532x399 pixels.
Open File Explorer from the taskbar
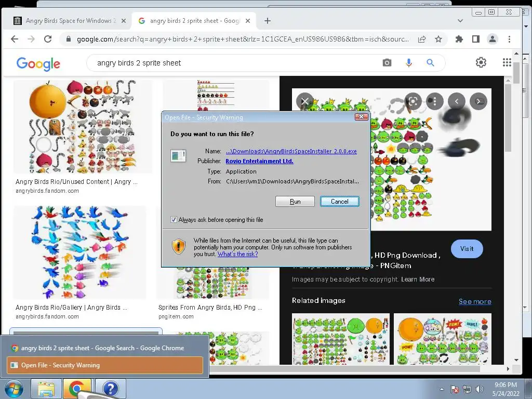pos(46,389)
